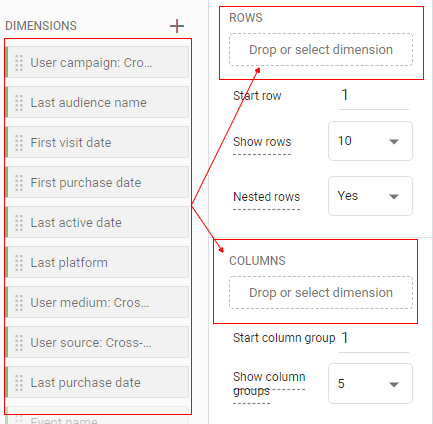Image resolution: width=433 pixels, height=424 pixels.
Task: Open the Show rows dropdown
Action: [370, 141]
